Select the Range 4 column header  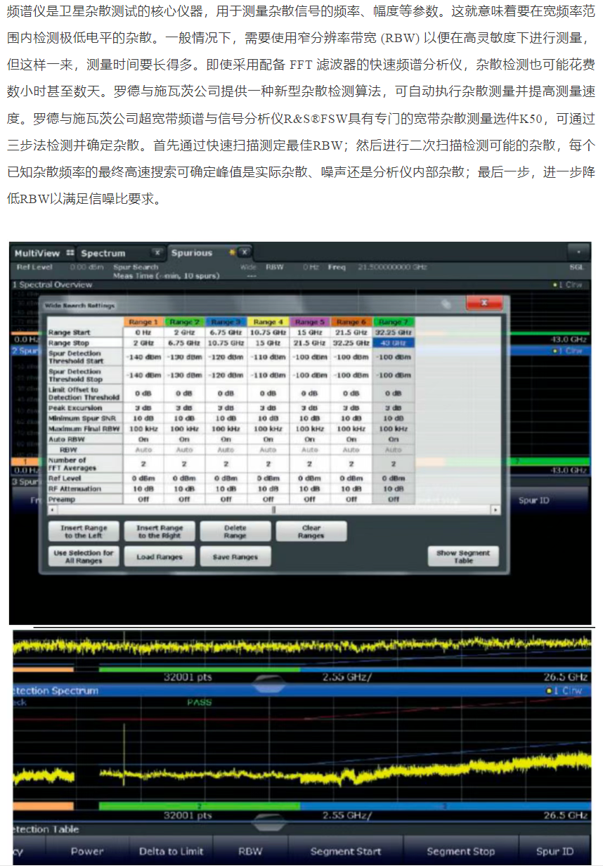(268, 322)
